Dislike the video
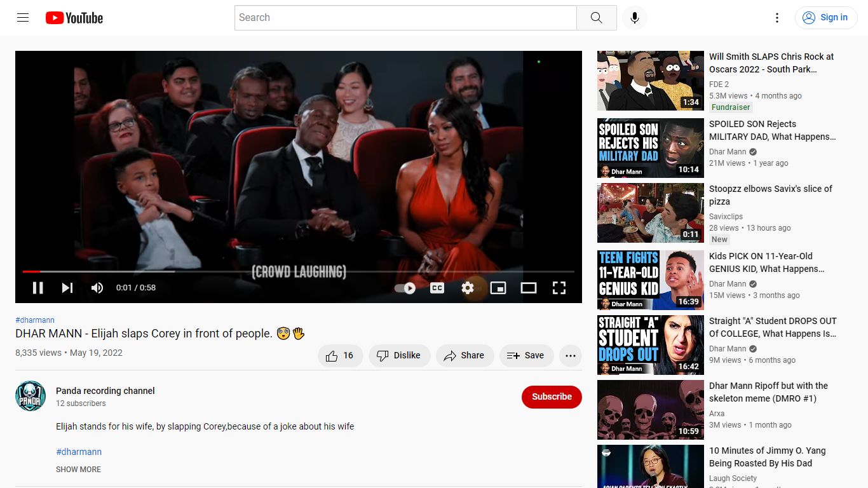The height and width of the screenshot is (488, 868). pos(399,356)
